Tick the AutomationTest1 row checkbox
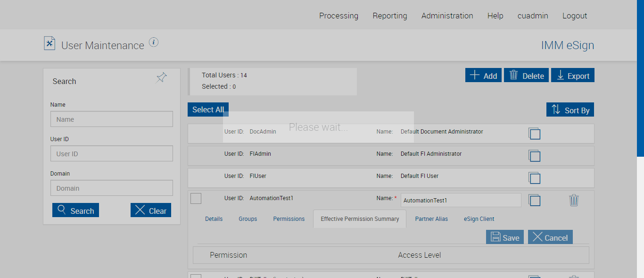The width and height of the screenshot is (644, 278). pos(196,198)
